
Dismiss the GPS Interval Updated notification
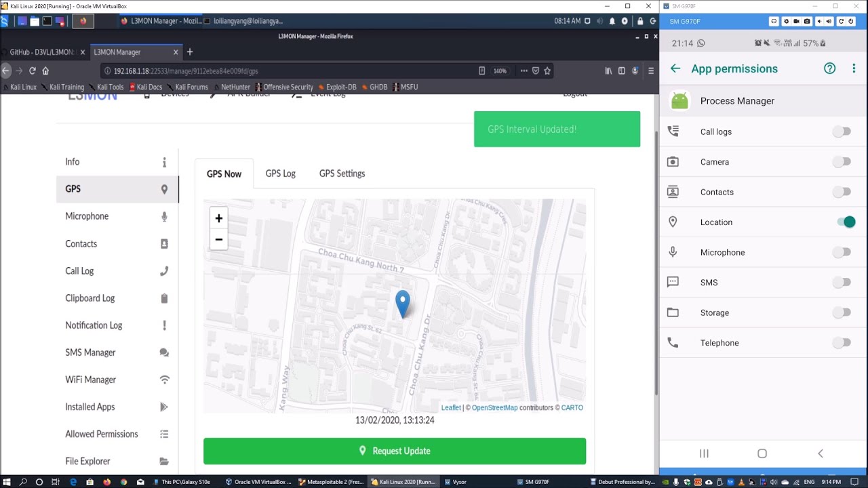(557, 129)
